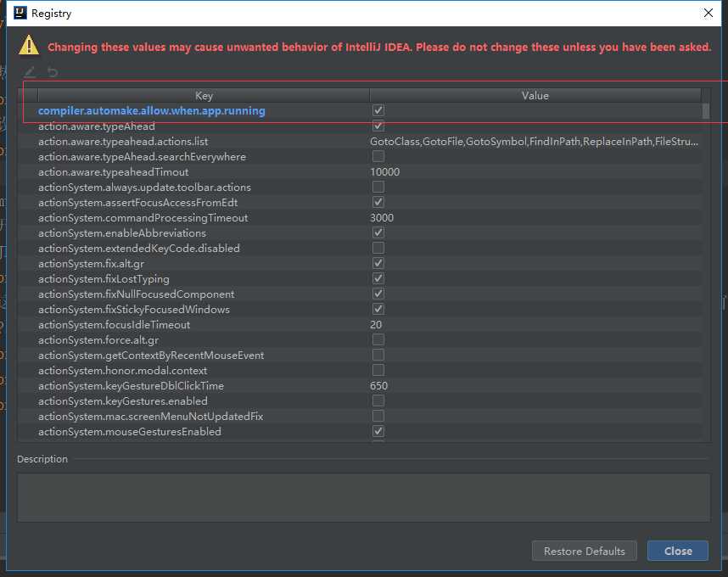
Task: Select the action.aware.typeahead.actions.list key
Action: coord(123,142)
